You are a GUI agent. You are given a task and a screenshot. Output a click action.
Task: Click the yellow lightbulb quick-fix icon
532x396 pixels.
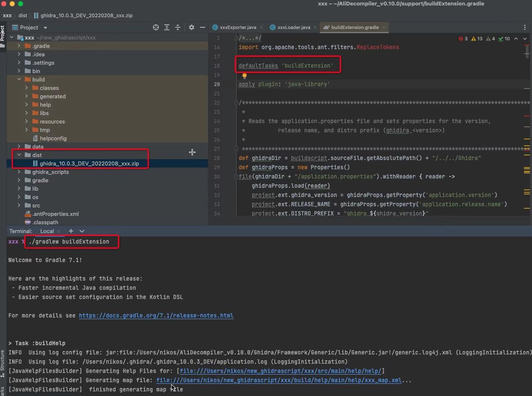[x=244, y=76]
